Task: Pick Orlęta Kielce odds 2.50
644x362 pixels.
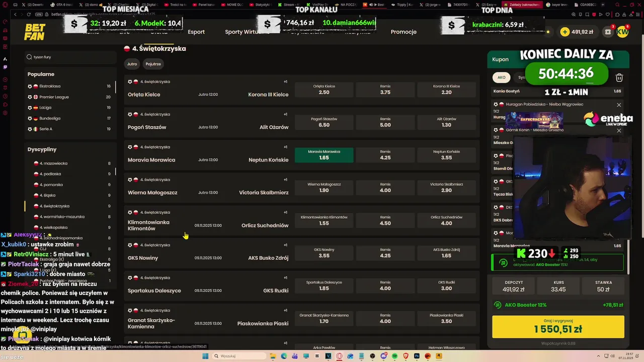Action: pyautogui.click(x=324, y=89)
